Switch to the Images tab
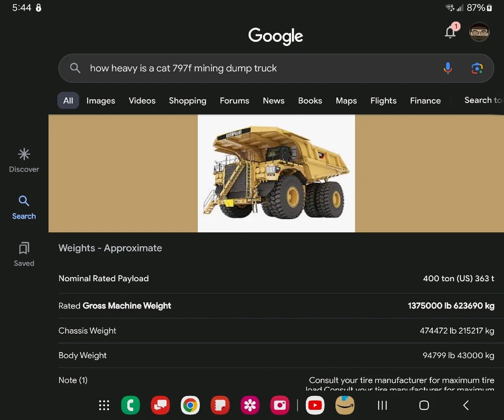The width and height of the screenshot is (504, 420). click(x=101, y=101)
